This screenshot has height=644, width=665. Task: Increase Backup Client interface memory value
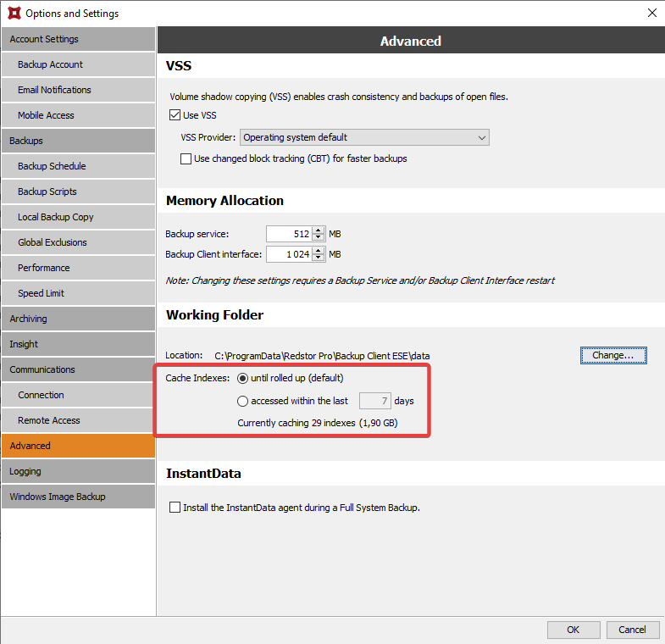[x=319, y=251]
